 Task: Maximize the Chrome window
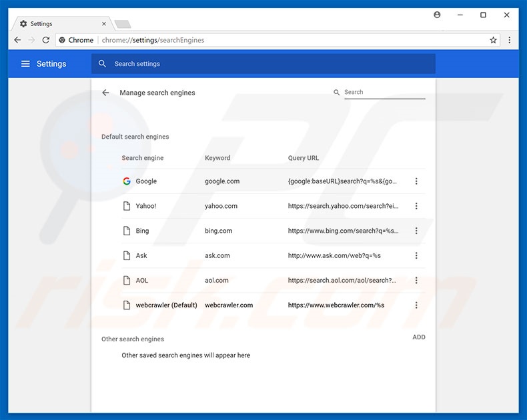click(483, 15)
